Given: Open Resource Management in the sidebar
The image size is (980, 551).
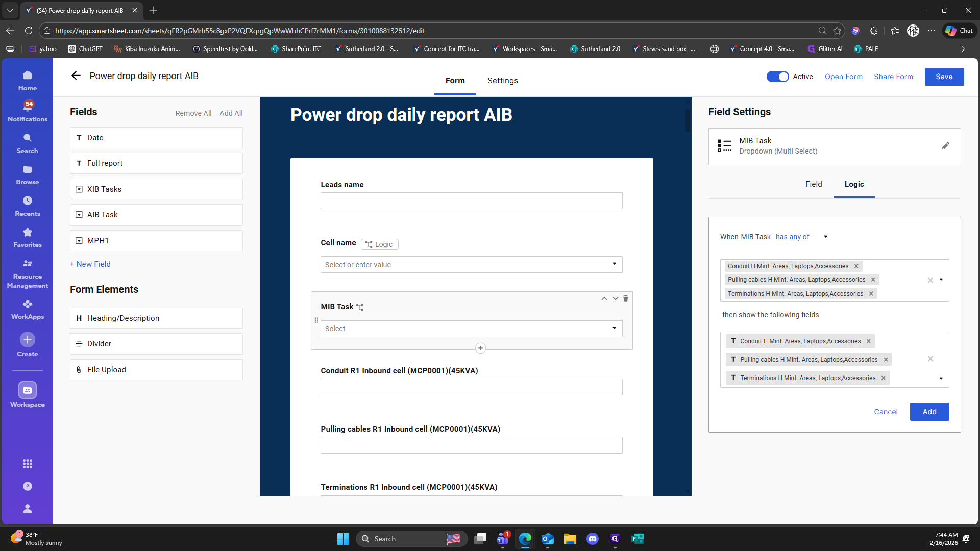Looking at the screenshot, I should [x=28, y=273].
